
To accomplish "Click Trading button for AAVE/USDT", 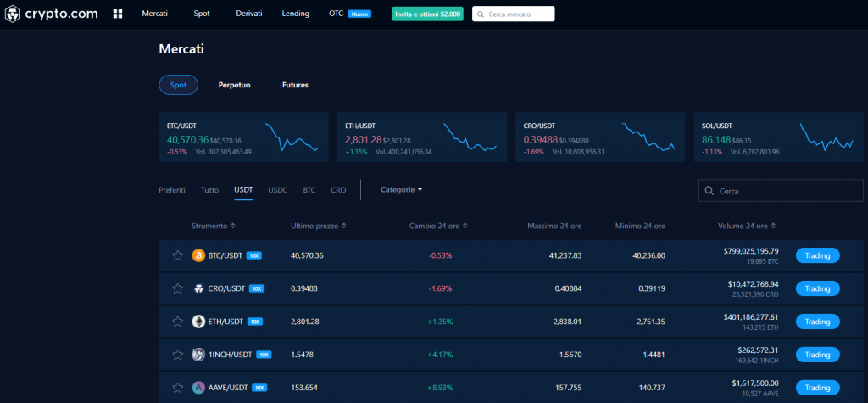I will 818,388.
